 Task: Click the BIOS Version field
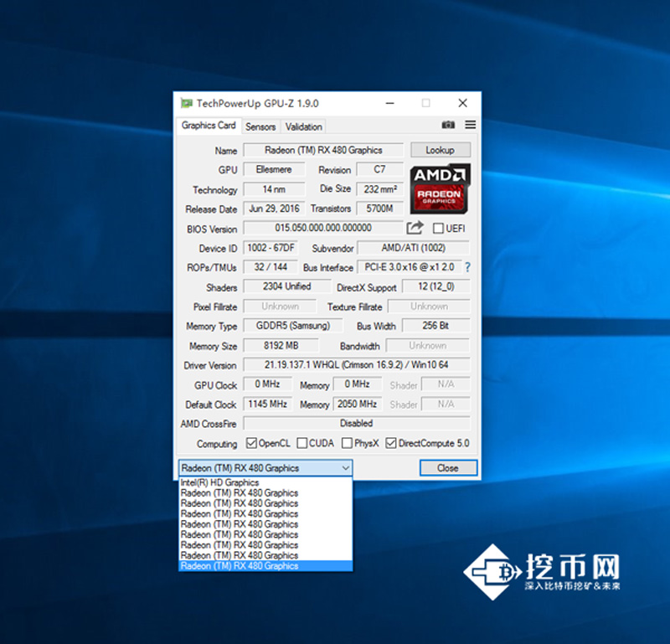click(x=323, y=228)
